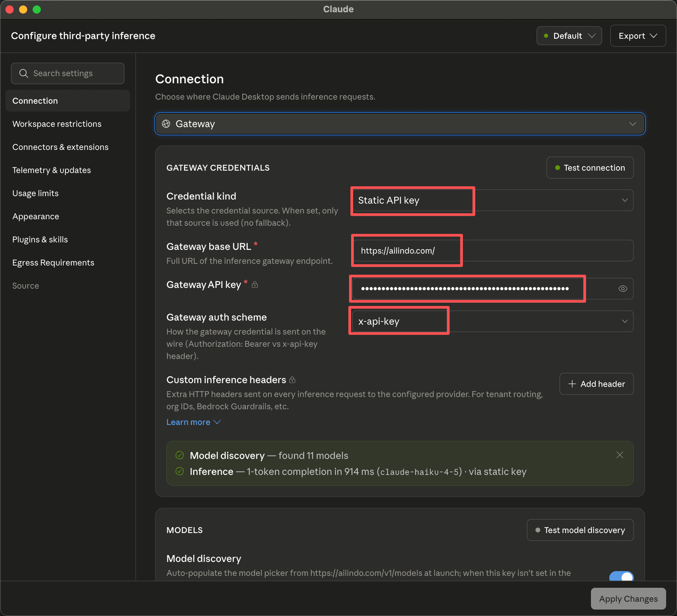Viewport: 677px width, 616px height.
Task: Open the Gateway provider dropdown
Action: click(400, 124)
